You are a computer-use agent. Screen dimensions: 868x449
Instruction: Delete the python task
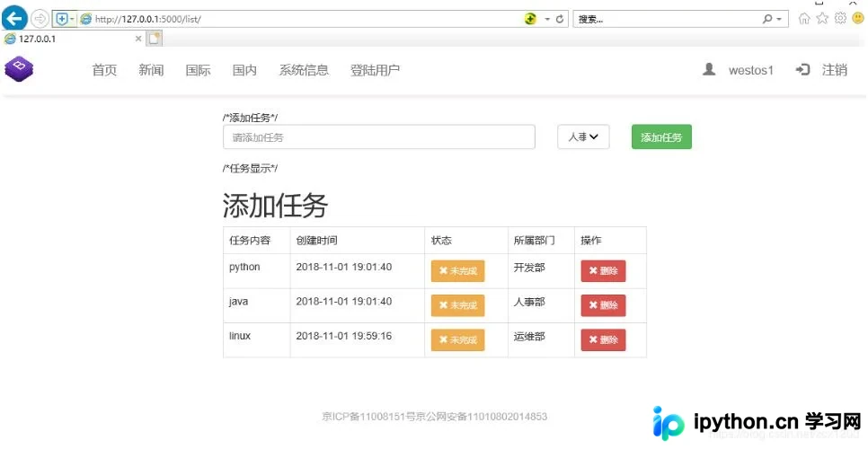[604, 271]
